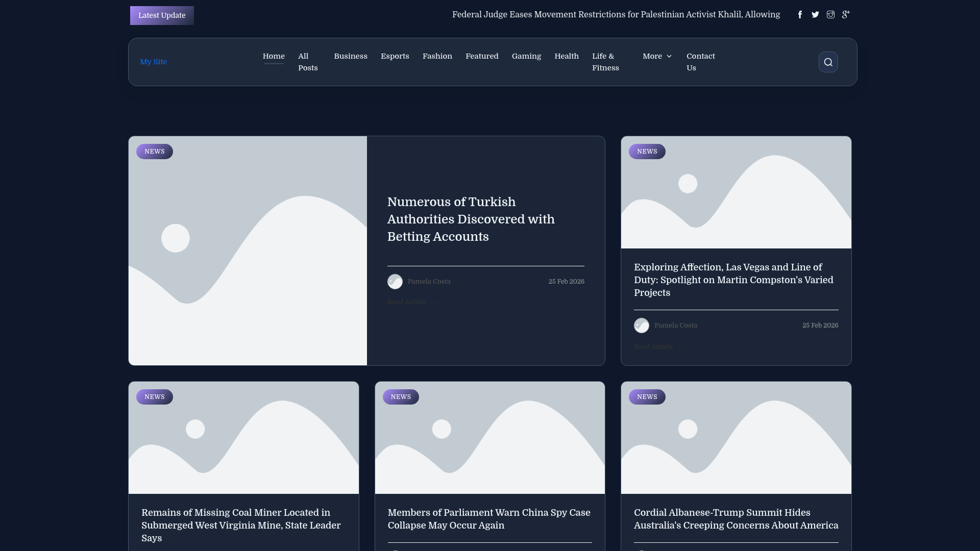The width and height of the screenshot is (980, 551).
Task: Open the Facebook social icon
Action: point(800,15)
